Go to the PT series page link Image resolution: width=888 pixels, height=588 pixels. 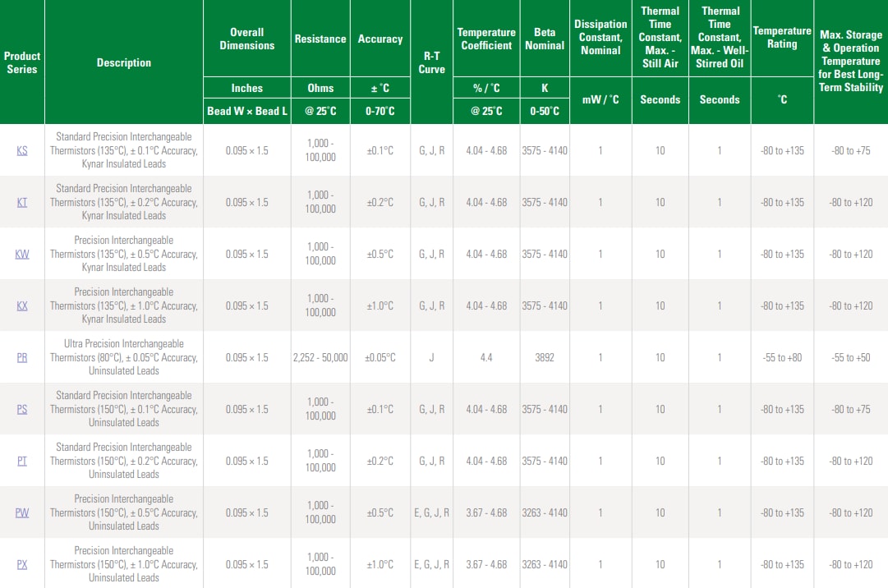(x=22, y=461)
